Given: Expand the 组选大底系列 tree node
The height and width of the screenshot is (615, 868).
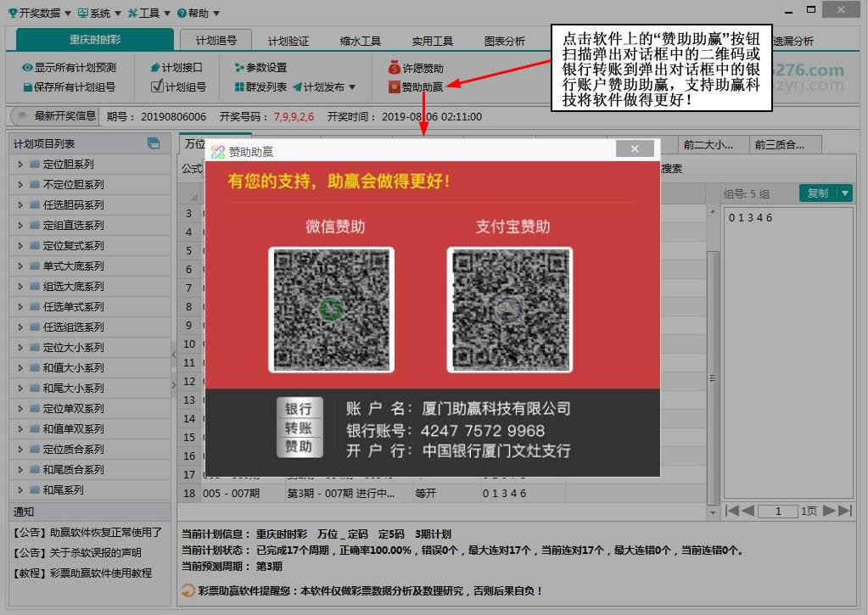Looking at the screenshot, I should click(20, 287).
